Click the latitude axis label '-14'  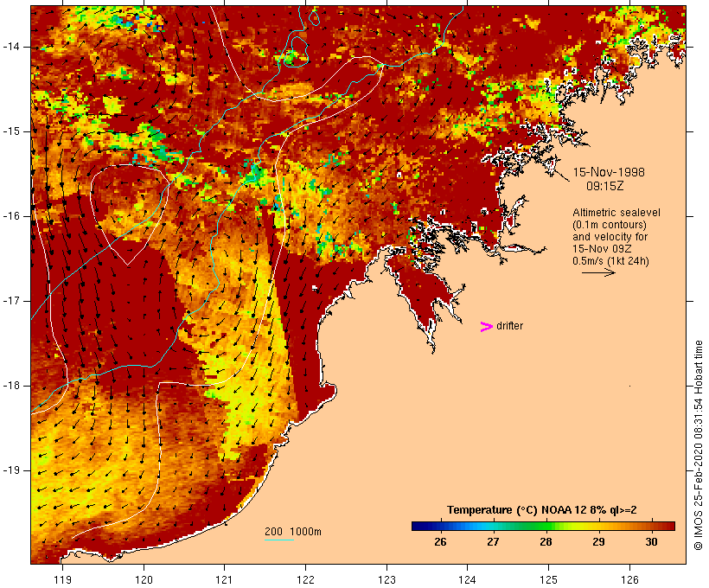[11, 47]
